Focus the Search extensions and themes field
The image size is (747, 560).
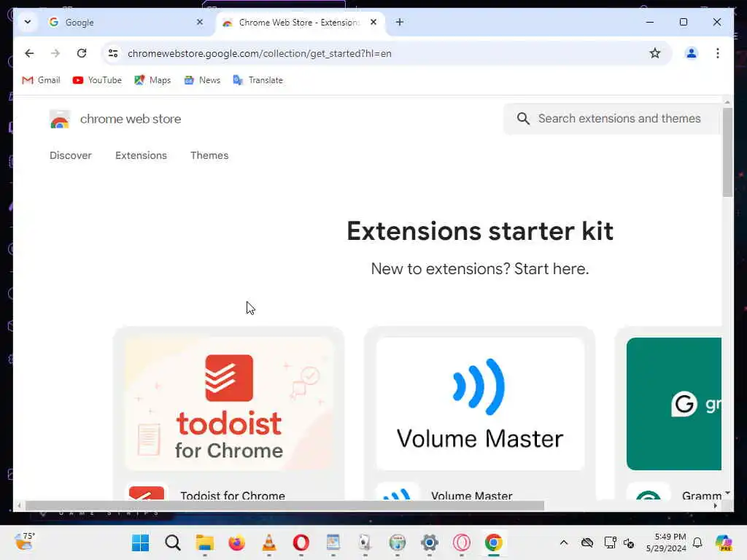click(x=612, y=119)
